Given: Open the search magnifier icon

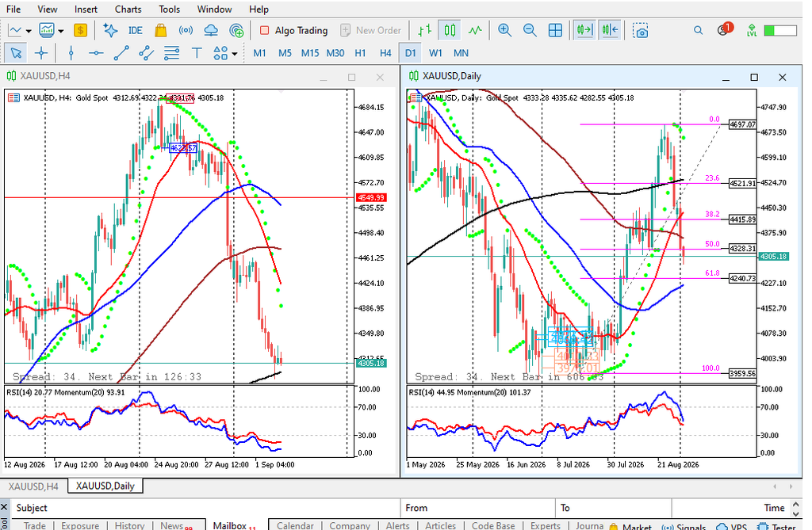Looking at the screenshot, I should point(698,31).
